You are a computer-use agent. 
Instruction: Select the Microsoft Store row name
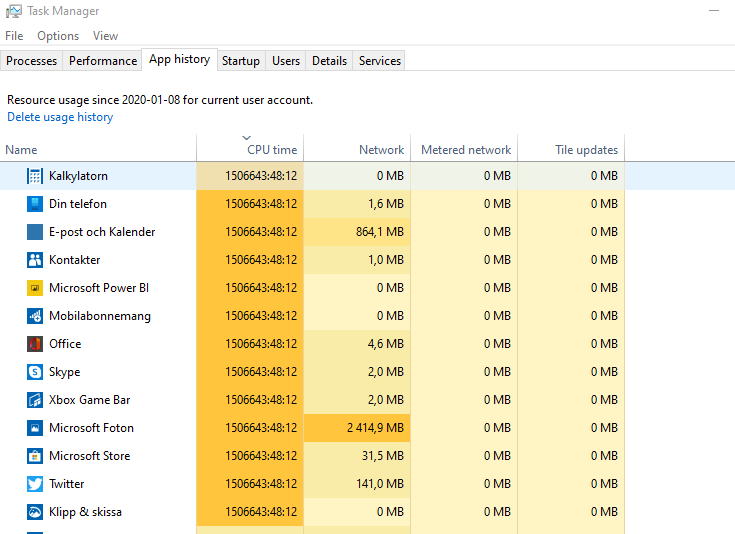(x=90, y=456)
